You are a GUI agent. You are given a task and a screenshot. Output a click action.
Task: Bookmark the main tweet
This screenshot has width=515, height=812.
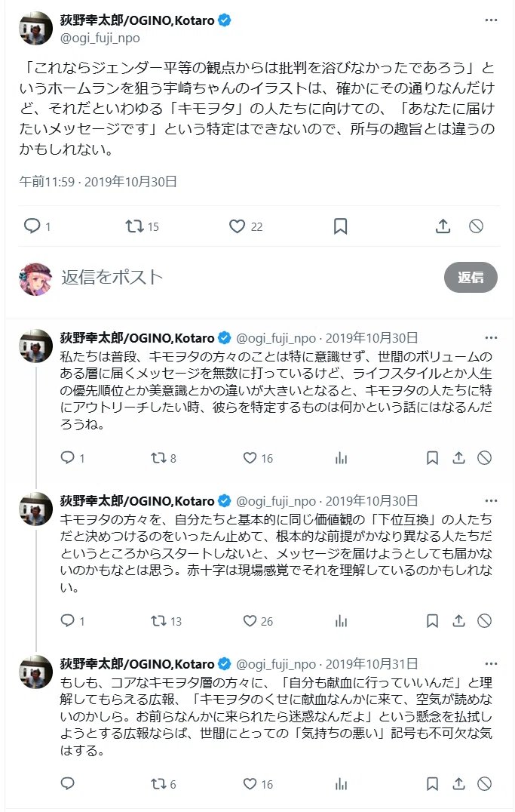pyautogui.click(x=340, y=226)
